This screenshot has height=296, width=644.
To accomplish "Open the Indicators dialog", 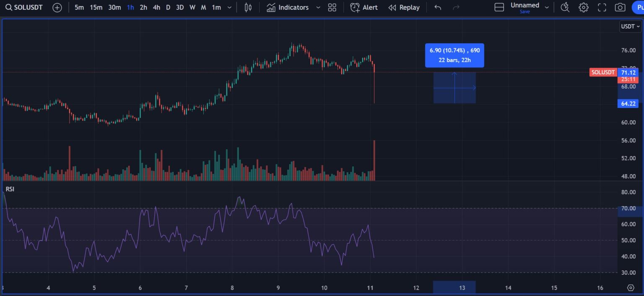I will pos(288,8).
